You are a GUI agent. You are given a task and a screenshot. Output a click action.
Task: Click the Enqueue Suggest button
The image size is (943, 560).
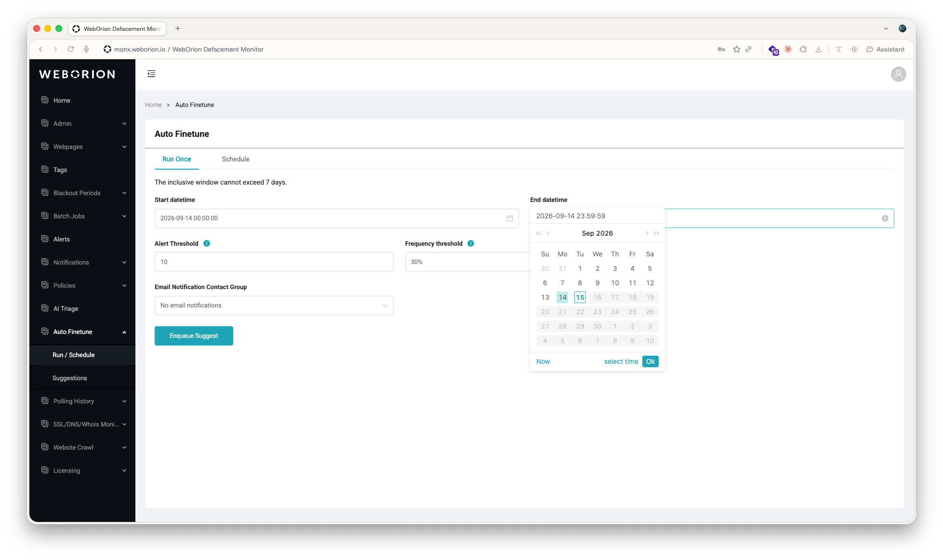194,336
